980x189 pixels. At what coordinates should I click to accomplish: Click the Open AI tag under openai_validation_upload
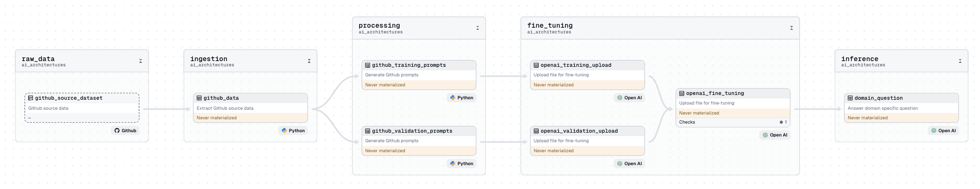629,163
